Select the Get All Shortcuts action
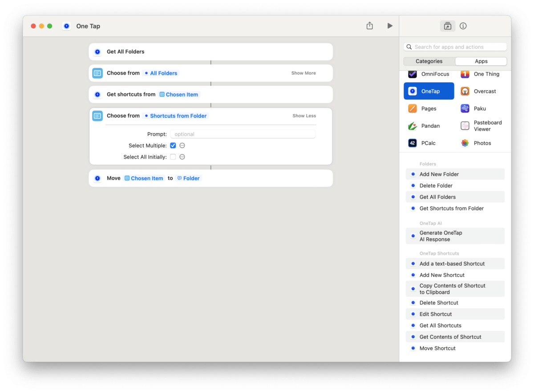This screenshot has width=534, height=392. 440,325
